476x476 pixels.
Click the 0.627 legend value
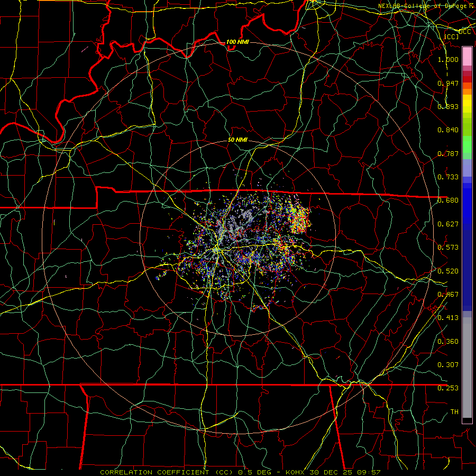(448, 224)
